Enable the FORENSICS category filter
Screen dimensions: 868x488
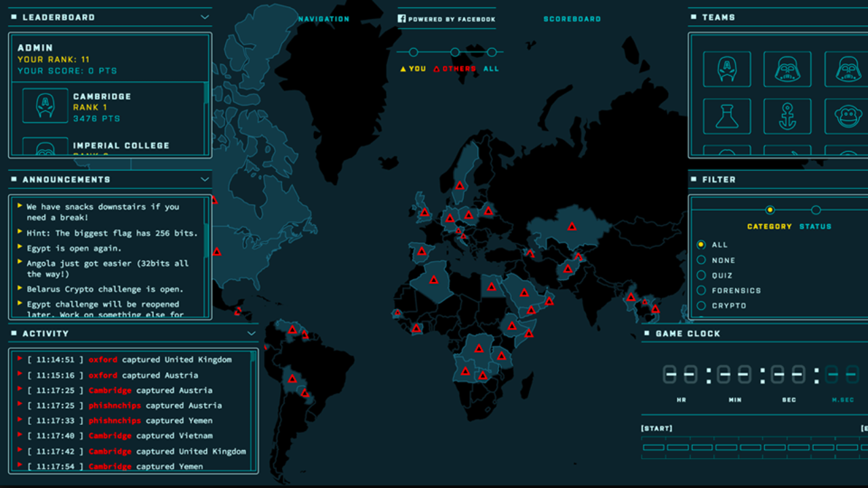pos(701,290)
